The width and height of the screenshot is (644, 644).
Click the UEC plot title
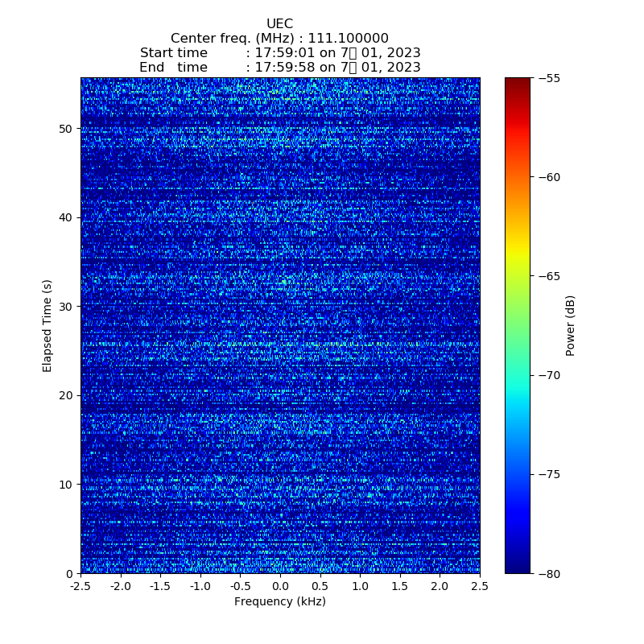279,24
